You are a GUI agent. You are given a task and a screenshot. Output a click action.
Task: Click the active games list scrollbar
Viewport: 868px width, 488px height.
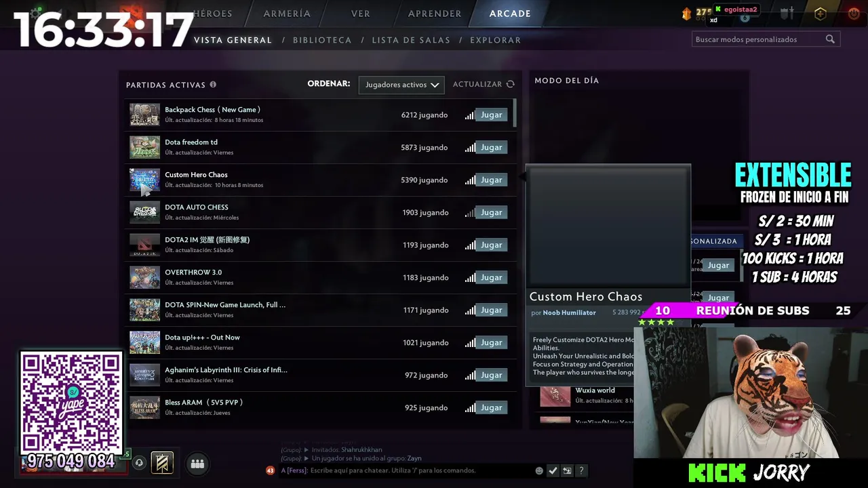click(x=515, y=113)
